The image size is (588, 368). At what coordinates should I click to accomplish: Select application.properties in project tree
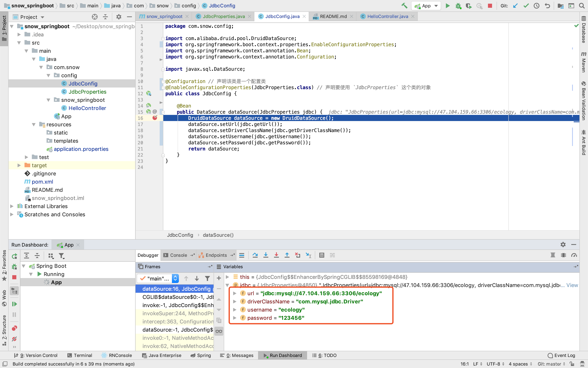81,149
